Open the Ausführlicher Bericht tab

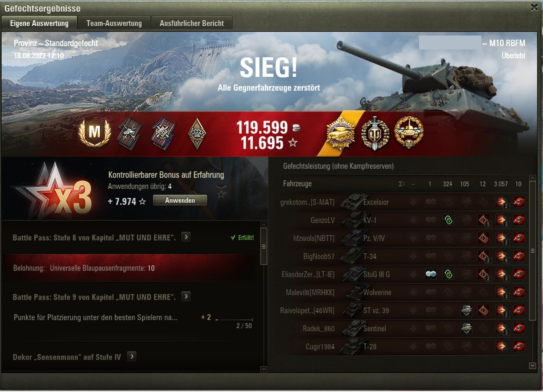point(192,23)
